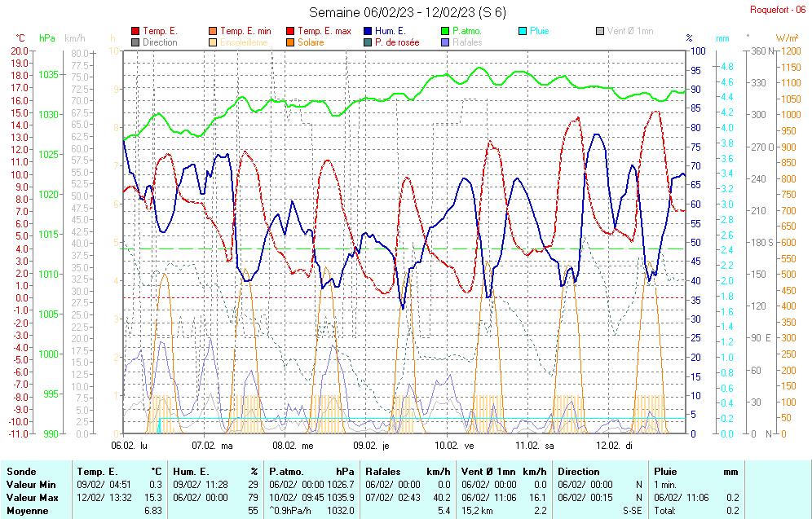Click the 09.02. je date label
The height and width of the screenshot is (519, 812).
click(x=371, y=446)
